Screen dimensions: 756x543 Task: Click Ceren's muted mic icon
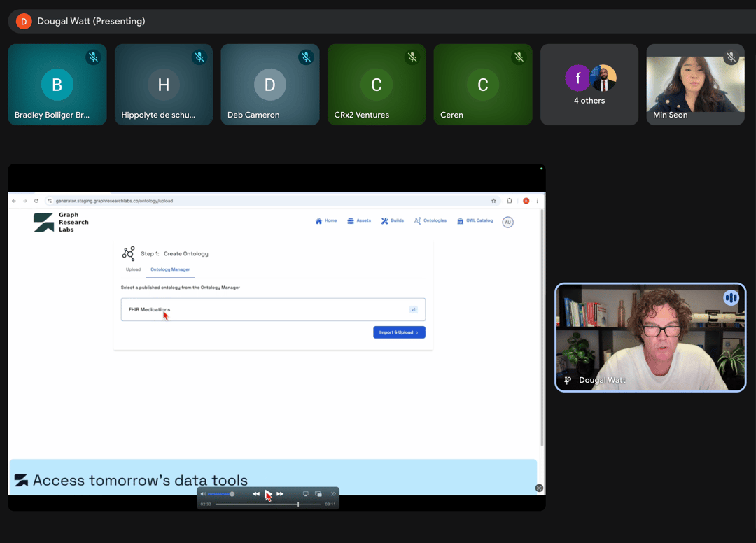point(519,57)
